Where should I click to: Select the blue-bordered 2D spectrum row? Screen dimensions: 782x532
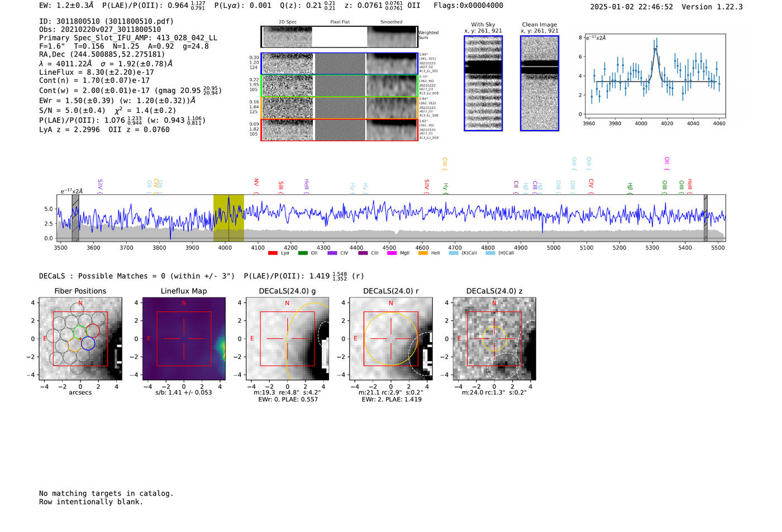(x=339, y=64)
